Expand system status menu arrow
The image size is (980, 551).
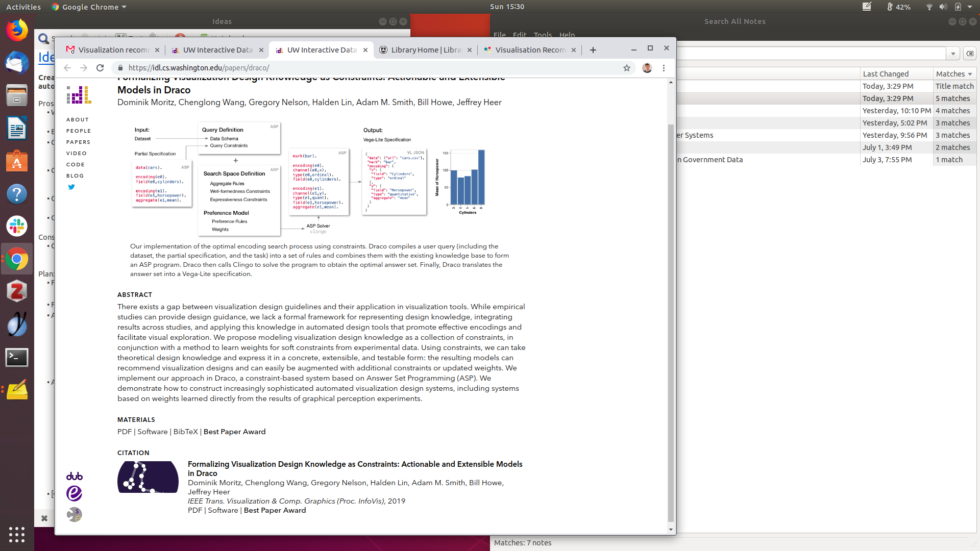pos(970,7)
